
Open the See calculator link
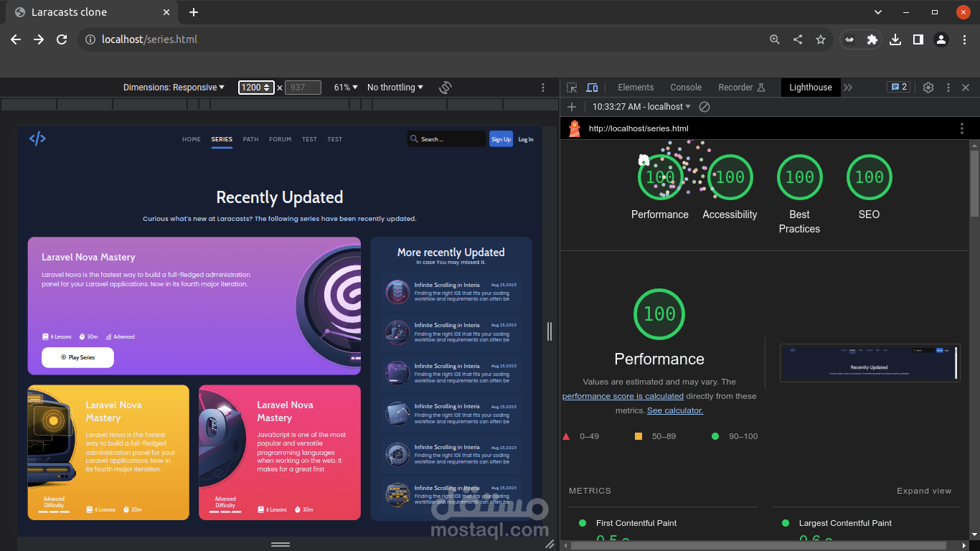tap(675, 410)
